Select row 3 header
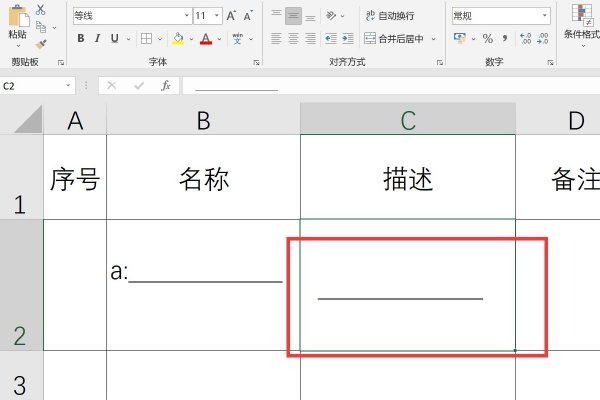Image resolution: width=600 pixels, height=400 pixels. (x=21, y=375)
